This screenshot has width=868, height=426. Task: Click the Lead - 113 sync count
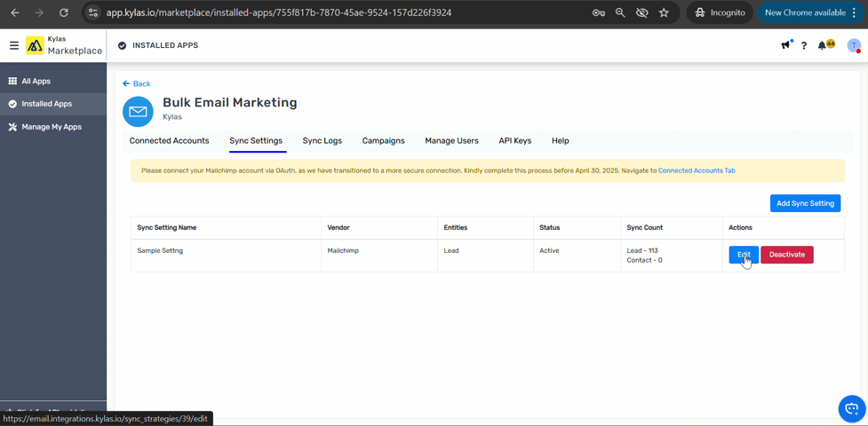click(x=642, y=250)
